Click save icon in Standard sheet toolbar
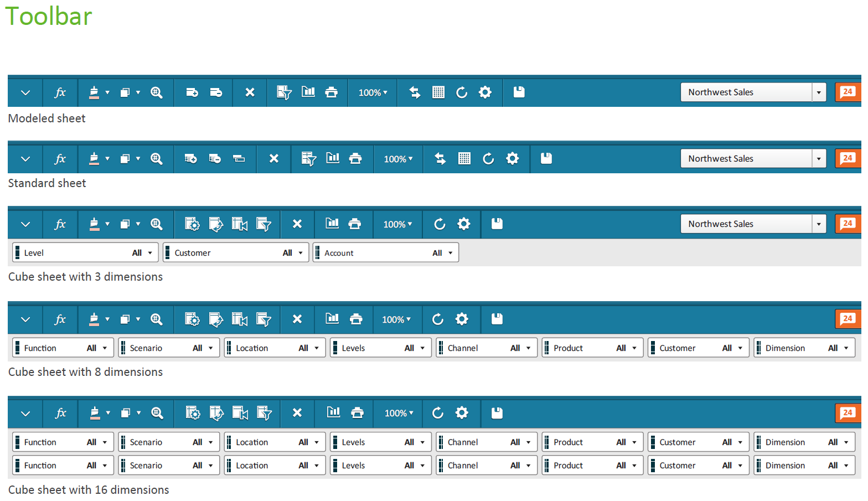 click(546, 158)
